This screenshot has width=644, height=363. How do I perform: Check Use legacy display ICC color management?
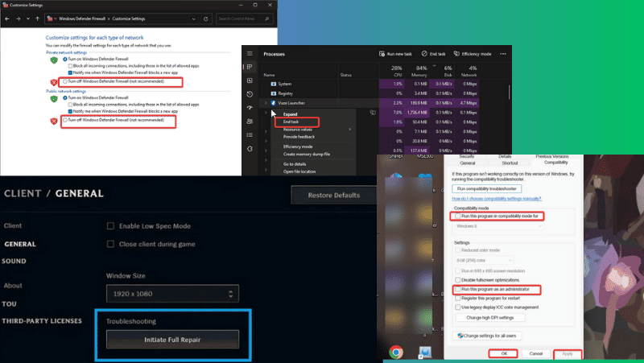[457, 307]
